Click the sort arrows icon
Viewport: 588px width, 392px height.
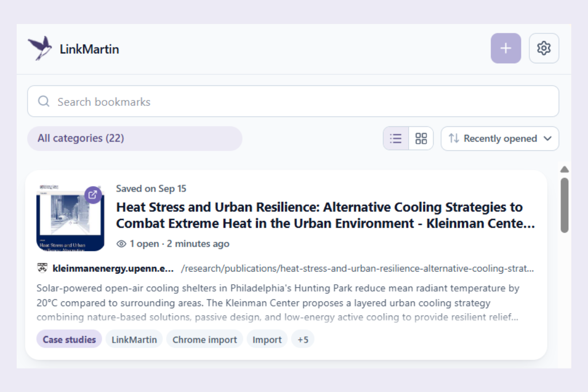pyautogui.click(x=454, y=139)
